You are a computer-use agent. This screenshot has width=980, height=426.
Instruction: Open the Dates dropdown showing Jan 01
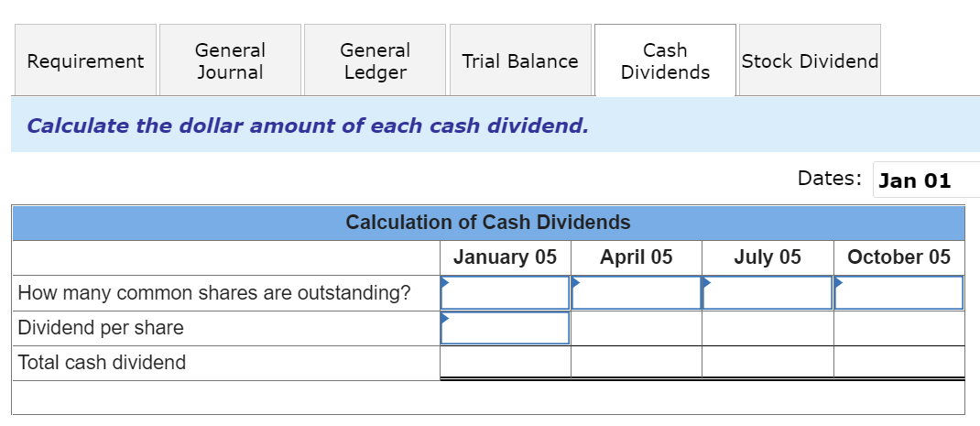(x=926, y=180)
